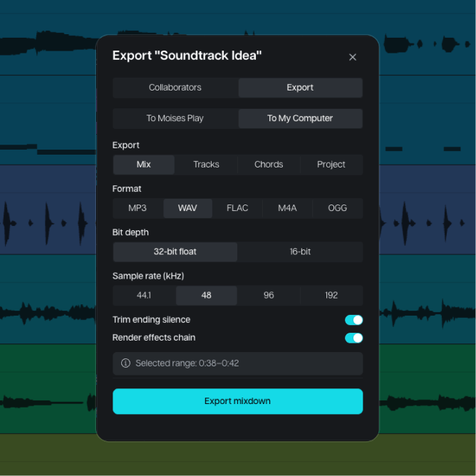
Task: Select Project export option
Action: coord(331,165)
